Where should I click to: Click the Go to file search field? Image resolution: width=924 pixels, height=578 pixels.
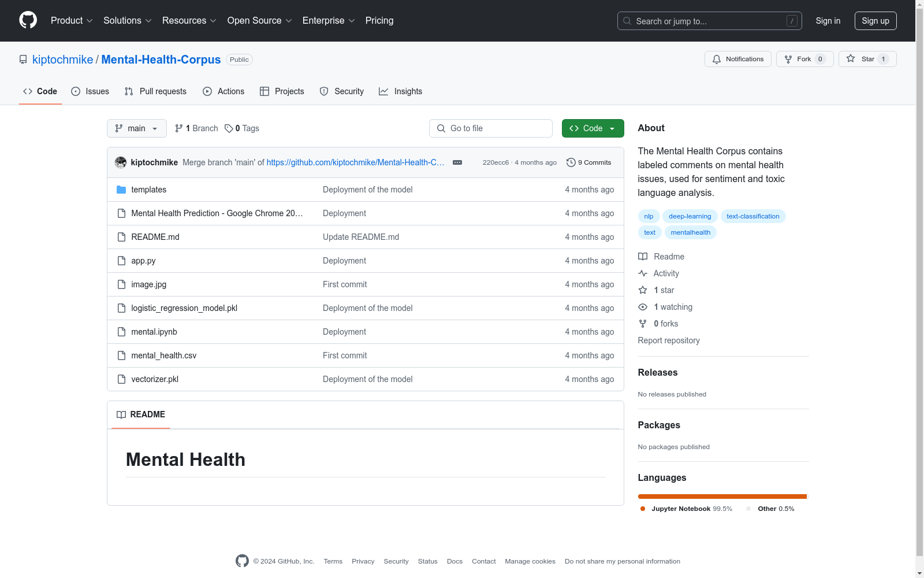(x=491, y=128)
